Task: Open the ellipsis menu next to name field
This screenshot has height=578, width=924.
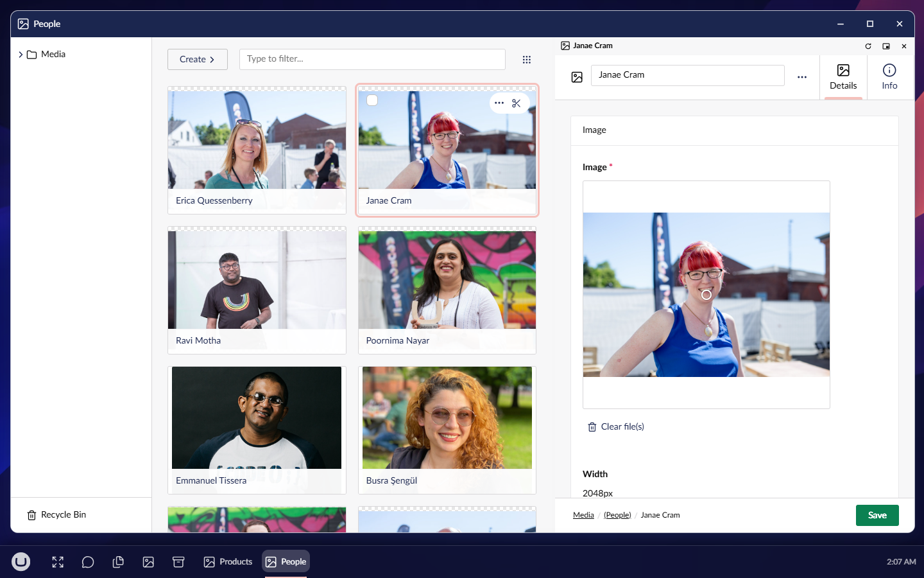Action: coord(802,77)
